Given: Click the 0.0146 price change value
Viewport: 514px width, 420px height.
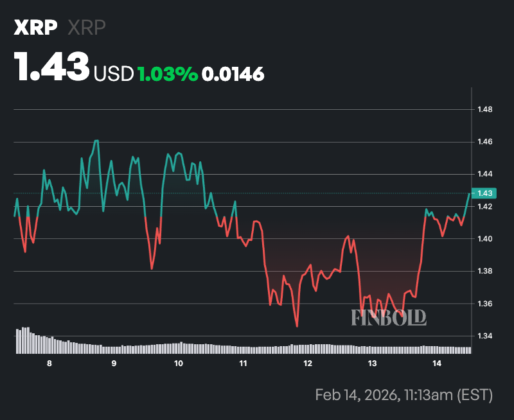Looking at the screenshot, I should pyautogui.click(x=233, y=74).
